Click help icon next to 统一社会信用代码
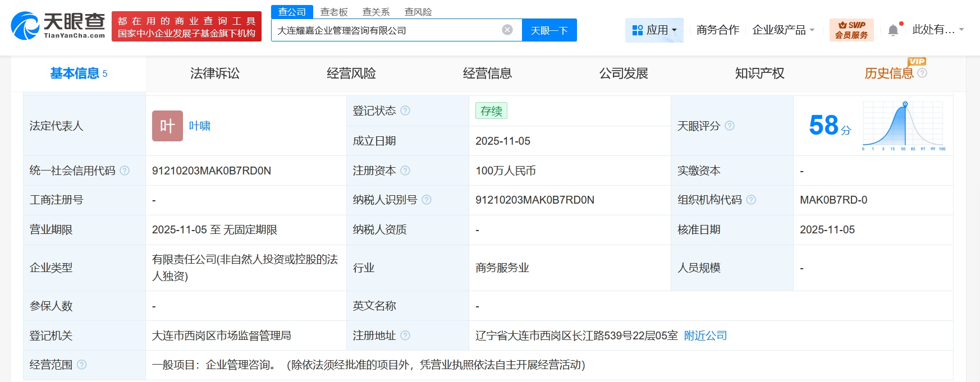Viewport: 980px width, 382px height. pos(125,171)
